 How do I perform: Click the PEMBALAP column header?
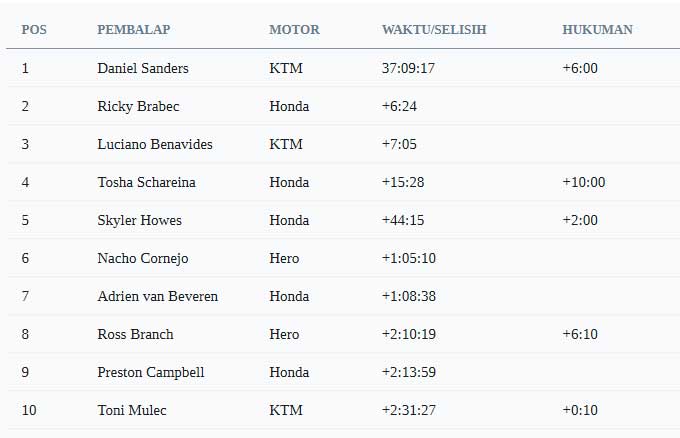click(x=134, y=29)
